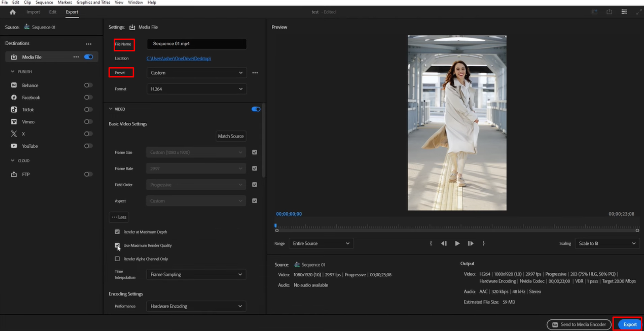Enable the Facebook publish toggle
This screenshot has width=644, height=331.
coord(88,97)
